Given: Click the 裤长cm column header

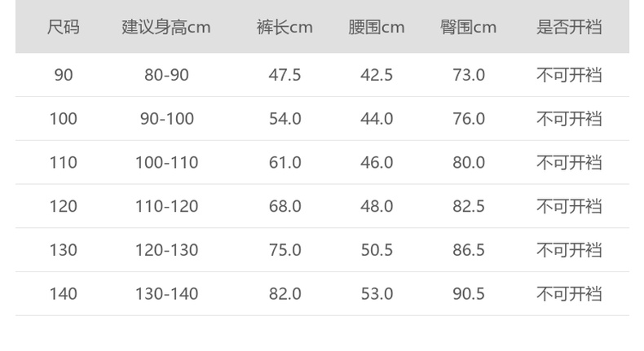Looking at the screenshot, I should 285,27.
